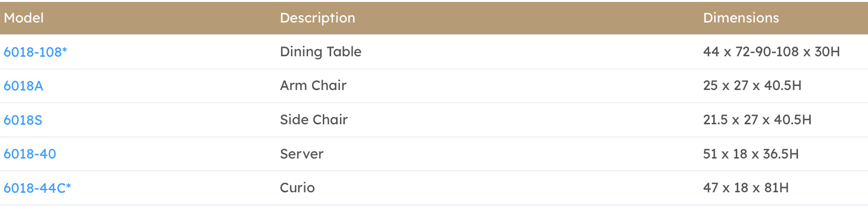868x206 pixels.
Task: Click the 21.5 x 27 x 40.5H dimensions
Action: (757, 120)
